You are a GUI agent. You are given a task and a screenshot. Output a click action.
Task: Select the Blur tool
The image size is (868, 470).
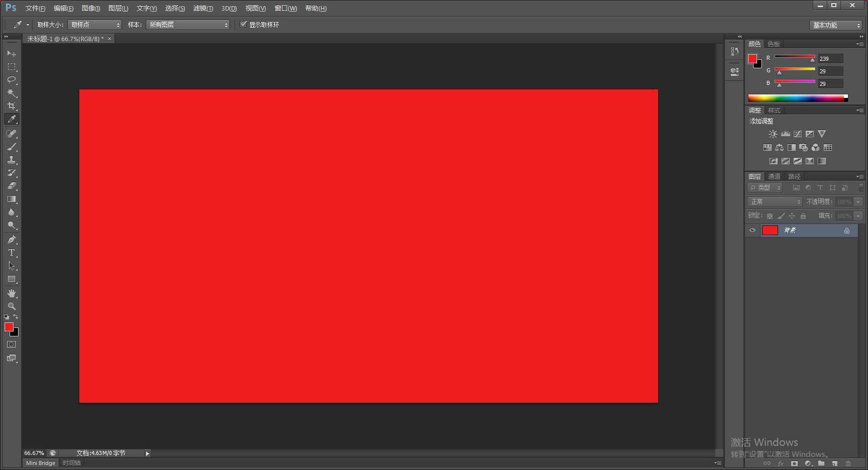(x=12, y=212)
